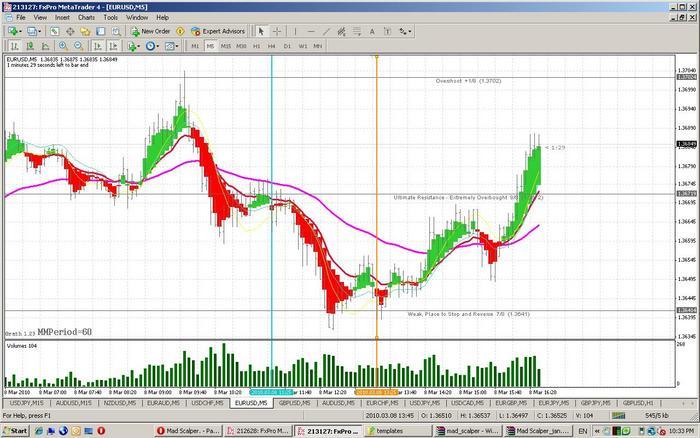Switch to the USDJPY,M15 chart tab
700x438 pixels.
click(27, 403)
